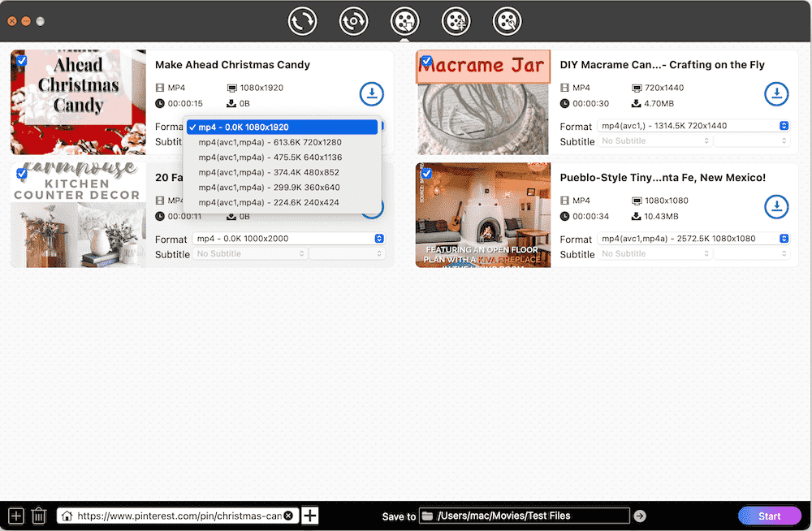Open Format dropdown for Pueblo-Style video
The width and height of the screenshot is (812, 531).
[x=693, y=239]
